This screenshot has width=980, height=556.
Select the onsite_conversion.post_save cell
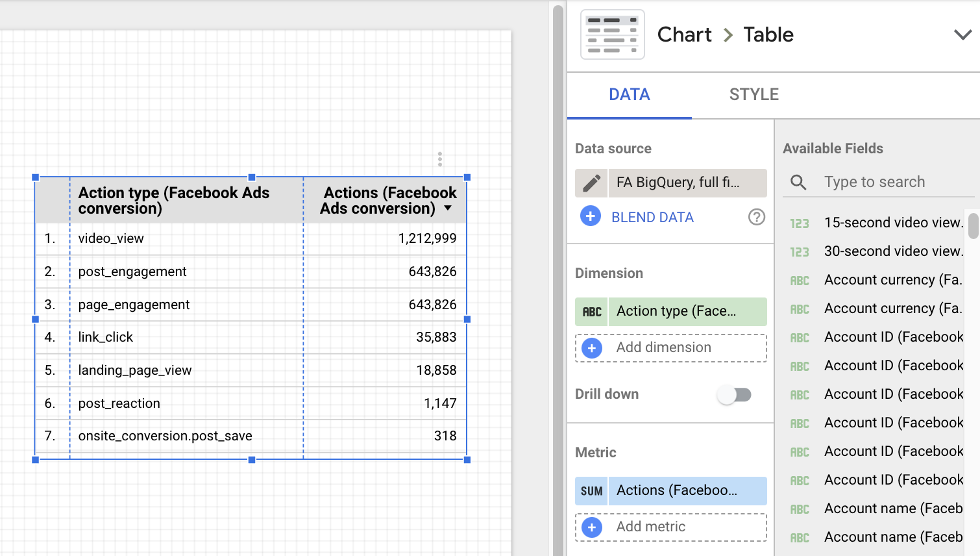pos(186,436)
